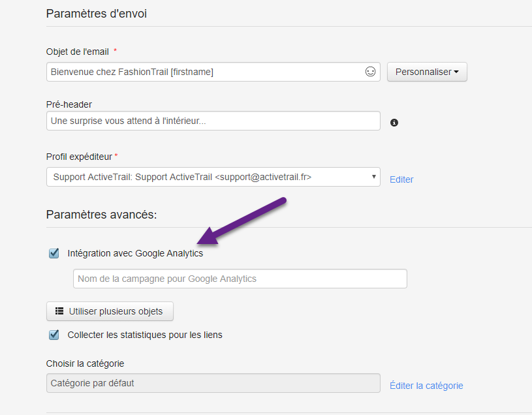
Task: Disable Collecter les statistiques pour les liens
Action: (x=54, y=335)
